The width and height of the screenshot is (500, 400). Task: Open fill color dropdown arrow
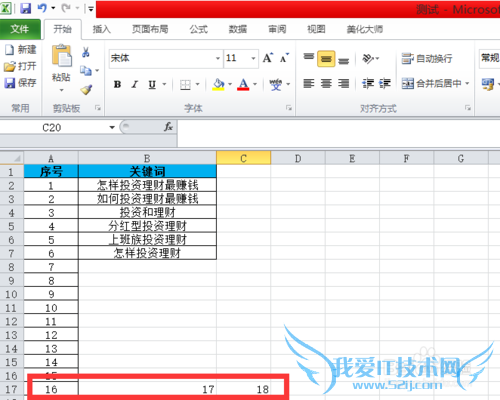tap(230, 84)
